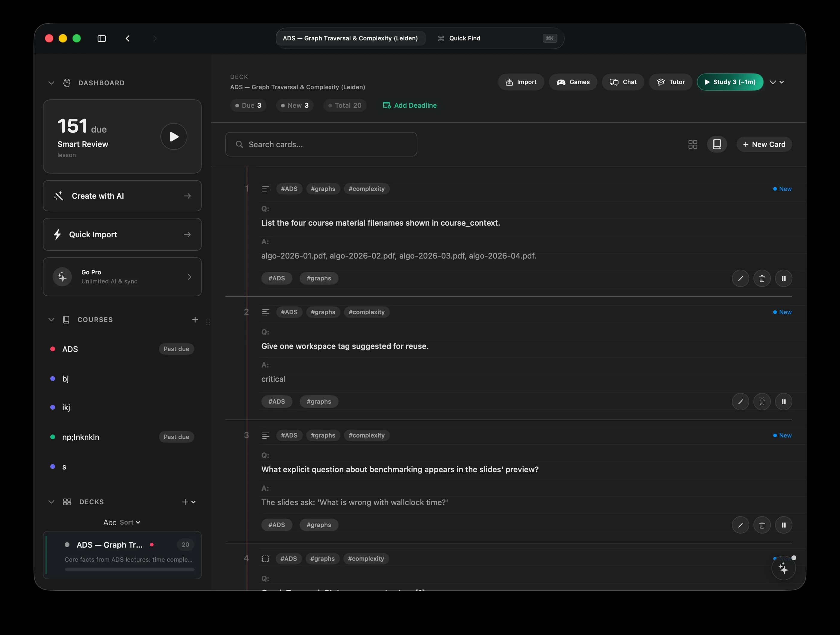Collapse the DECKS section
840x635 pixels.
(x=51, y=502)
